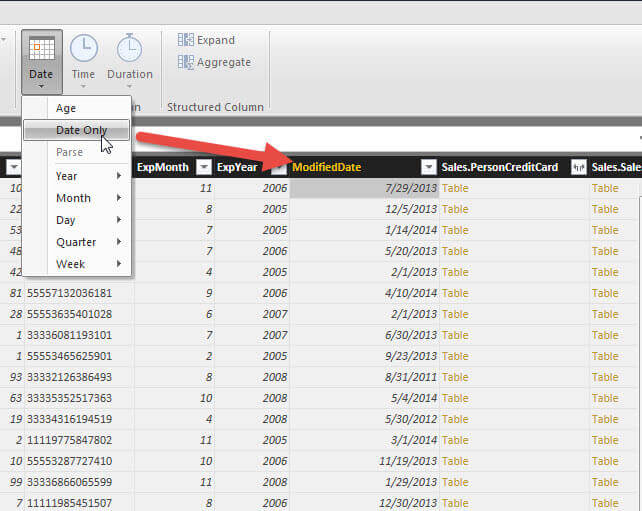Select the 7/29/2013 ModifiedDate cell

click(x=364, y=188)
